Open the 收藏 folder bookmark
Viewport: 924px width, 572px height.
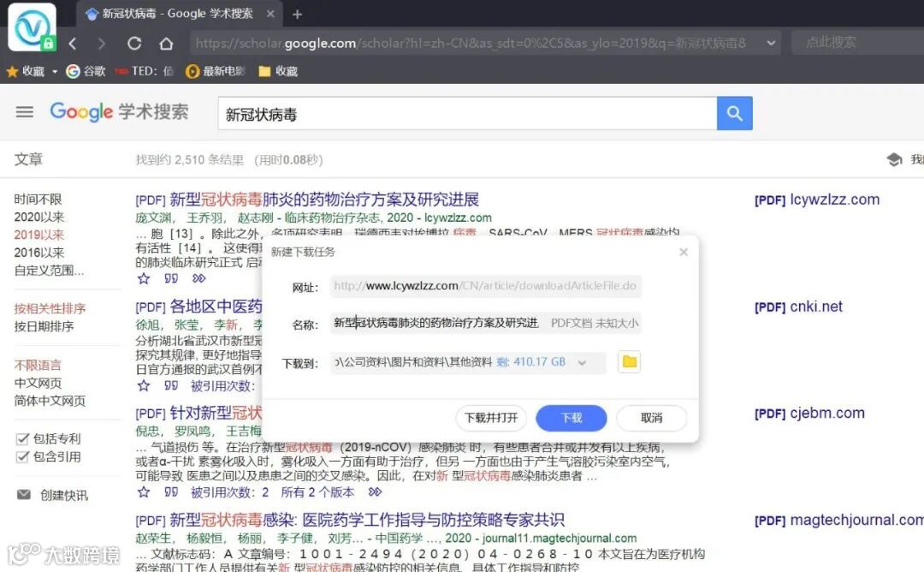(x=279, y=71)
